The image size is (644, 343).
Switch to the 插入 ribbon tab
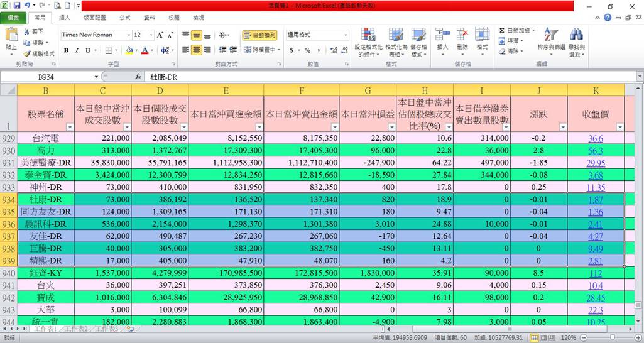64,18
